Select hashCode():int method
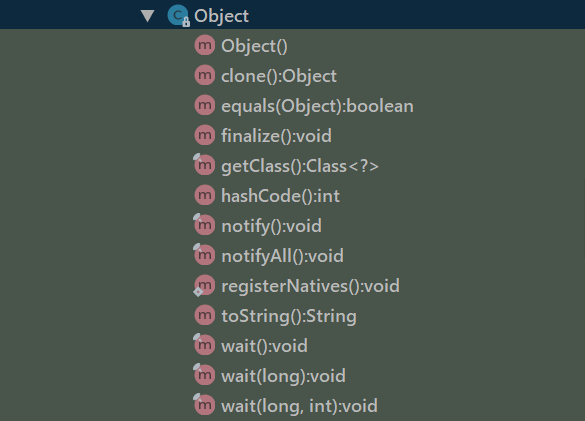The height and width of the screenshot is (421, 585). (x=280, y=196)
